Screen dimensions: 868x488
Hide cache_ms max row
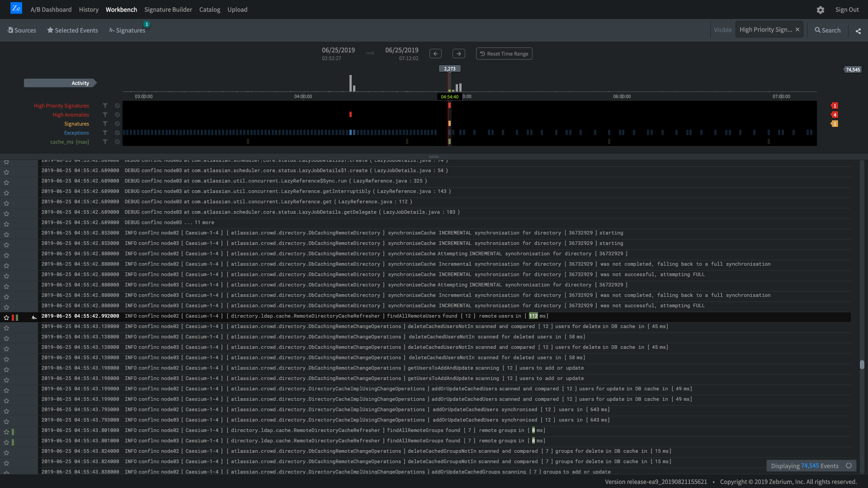tap(117, 142)
